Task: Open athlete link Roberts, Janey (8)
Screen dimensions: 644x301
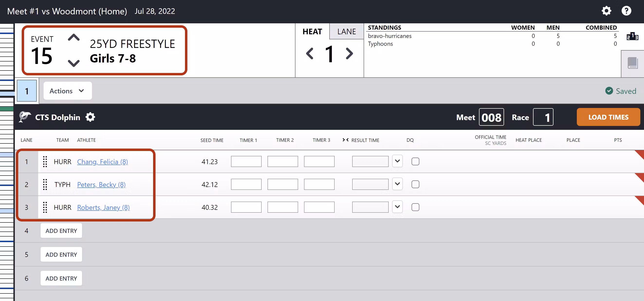Action: [103, 207]
